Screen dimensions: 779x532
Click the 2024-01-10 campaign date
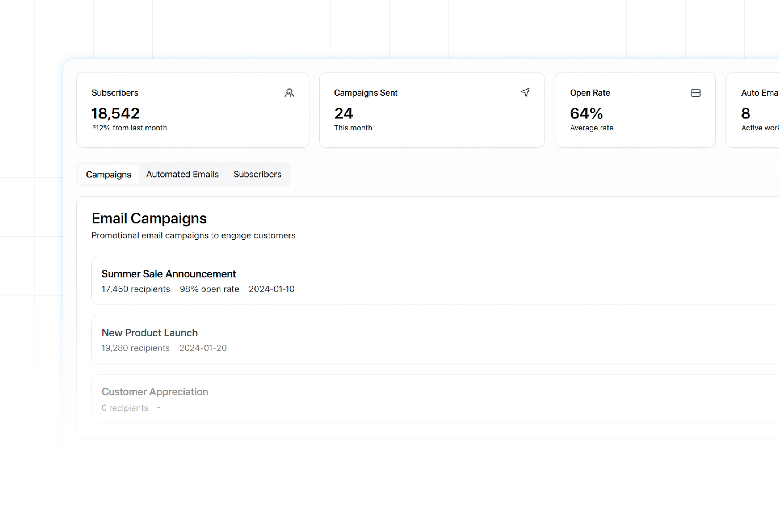(x=271, y=289)
